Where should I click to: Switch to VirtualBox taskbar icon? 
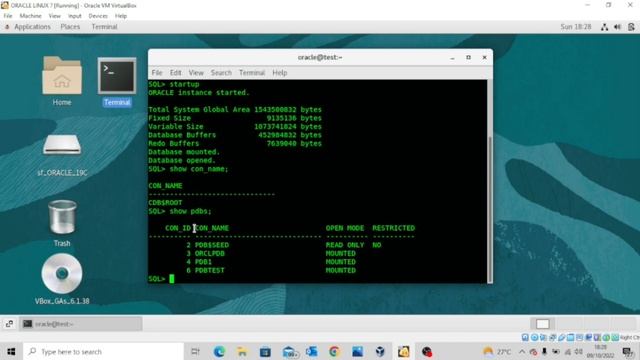point(380,351)
